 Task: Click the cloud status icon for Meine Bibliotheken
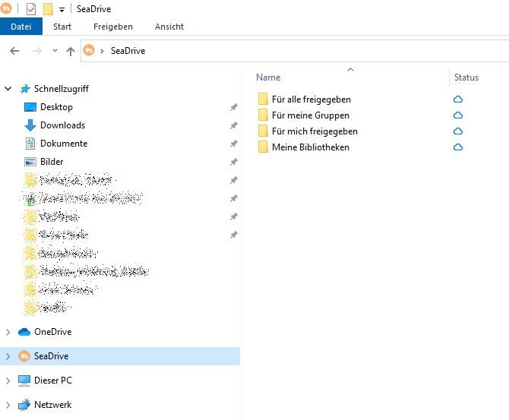(458, 147)
